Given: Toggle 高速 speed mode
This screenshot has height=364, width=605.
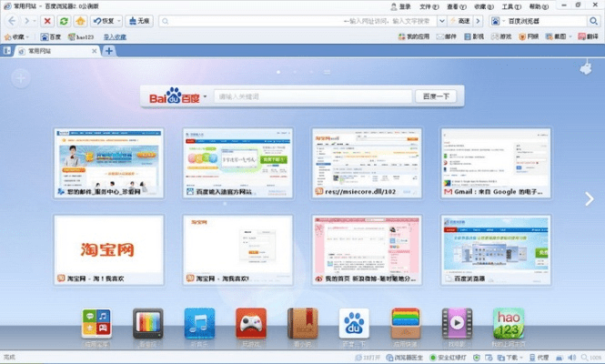Looking at the screenshot, I should pos(460,21).
